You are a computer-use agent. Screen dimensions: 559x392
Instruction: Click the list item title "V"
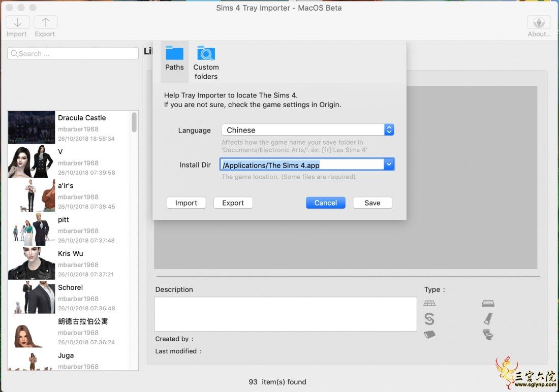tap(60, 152)
